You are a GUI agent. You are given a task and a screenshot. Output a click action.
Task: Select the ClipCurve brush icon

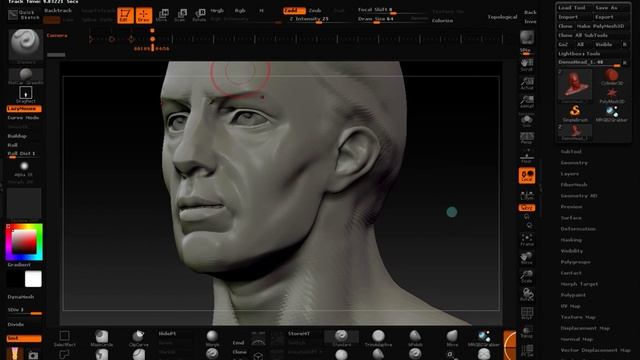[x=138, y=338]
